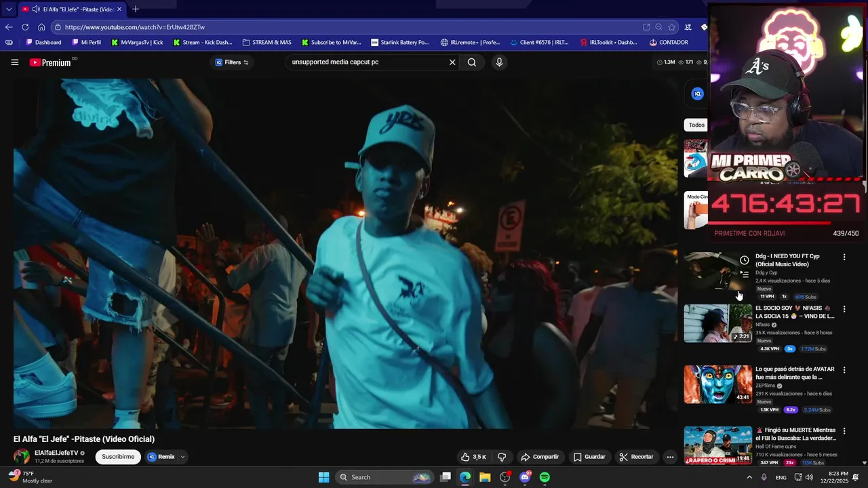The height and width of the screenshot is (488, 868).
Task: Open Spotify from the taskbar
Action: coord(545,477)
